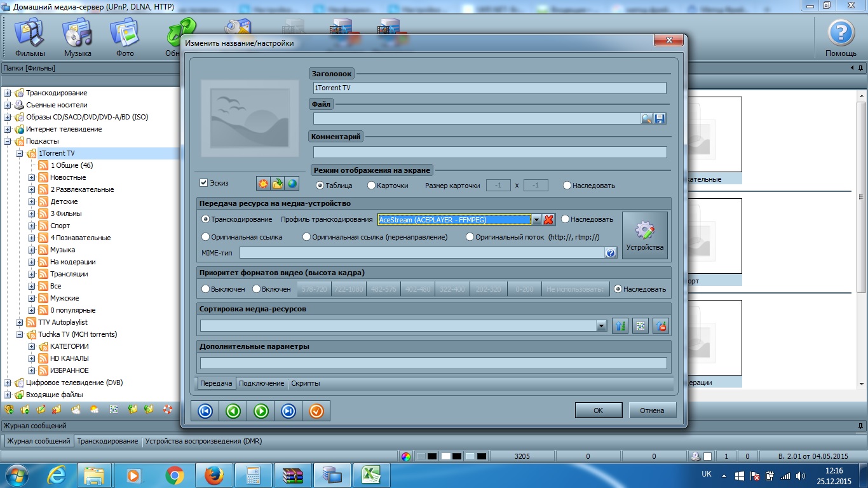The height and width of the screenshot is (488, 868).
Task: Click the save floppy disk icon beside Файл
Action: tap(660, 119)
